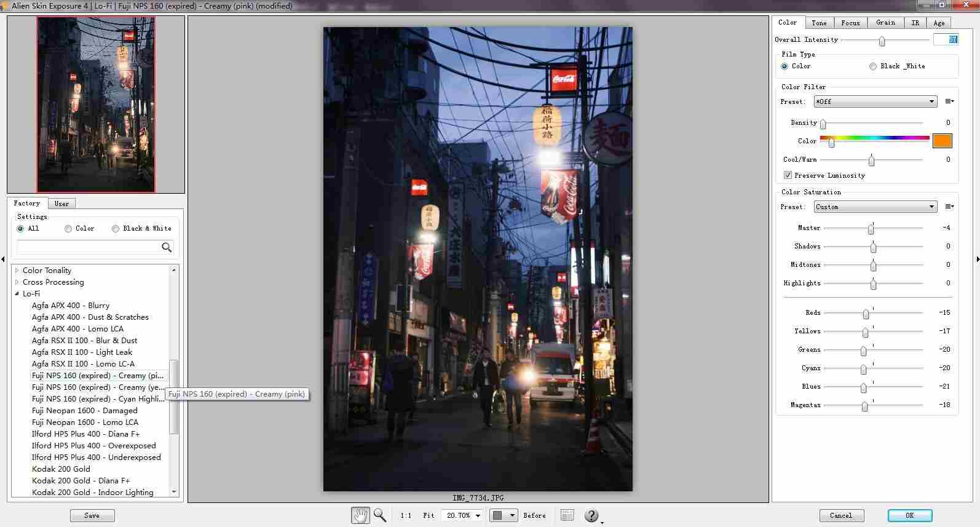This screenshot has height=527, width=980.
Task: Click the preview layout settings icon
Action: coord(567,515)
